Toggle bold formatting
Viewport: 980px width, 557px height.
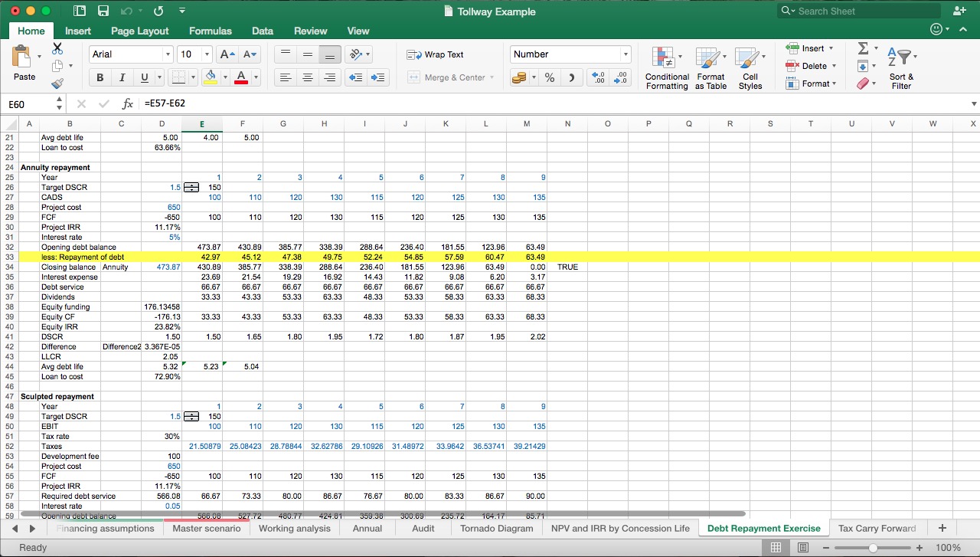point(100,77)
